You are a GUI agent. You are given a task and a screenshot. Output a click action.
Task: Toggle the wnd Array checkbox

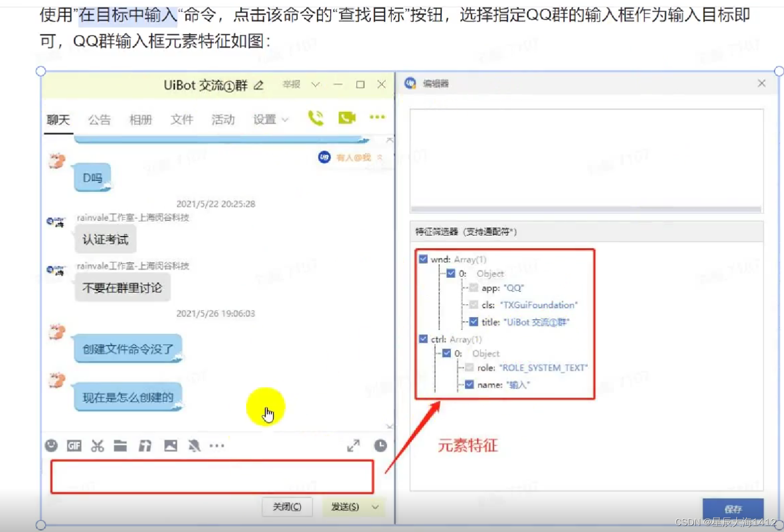(x=423, y=259)
